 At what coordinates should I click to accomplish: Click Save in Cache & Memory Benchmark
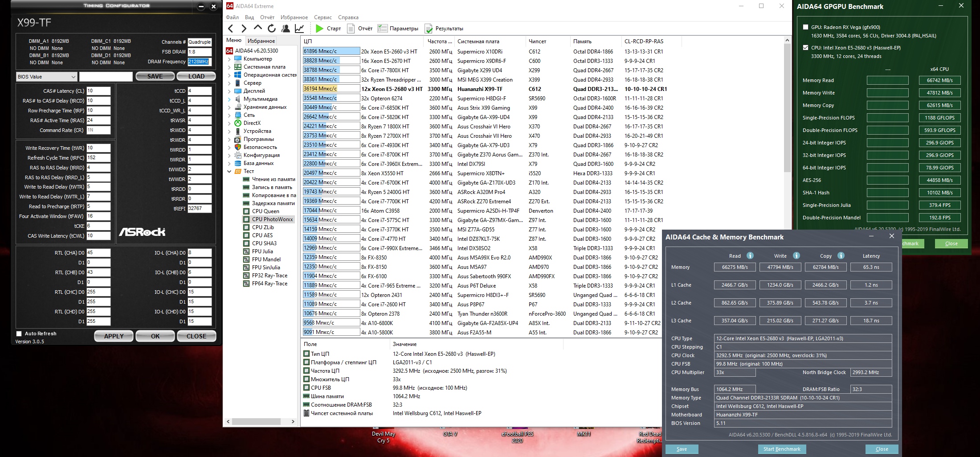click(682, 449)
